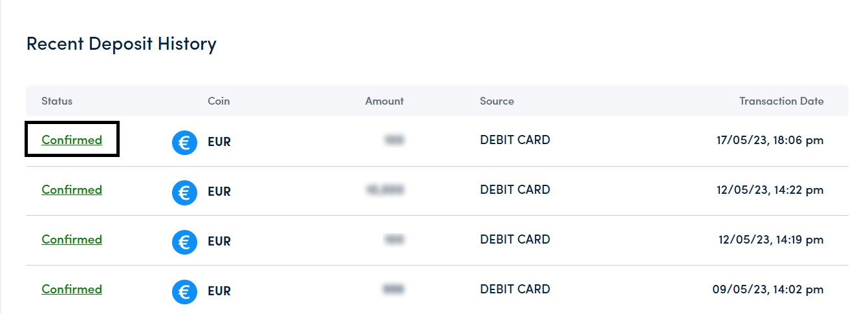Select the 12/05/23, 14:22 pm date cell
The image size is (868, 314).
coord(770,189)
